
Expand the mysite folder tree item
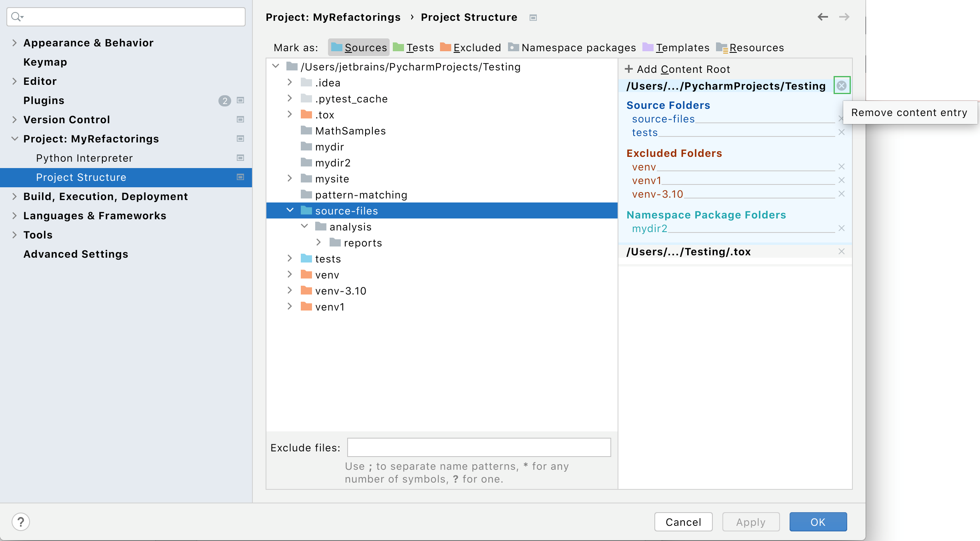coord(290,178)
